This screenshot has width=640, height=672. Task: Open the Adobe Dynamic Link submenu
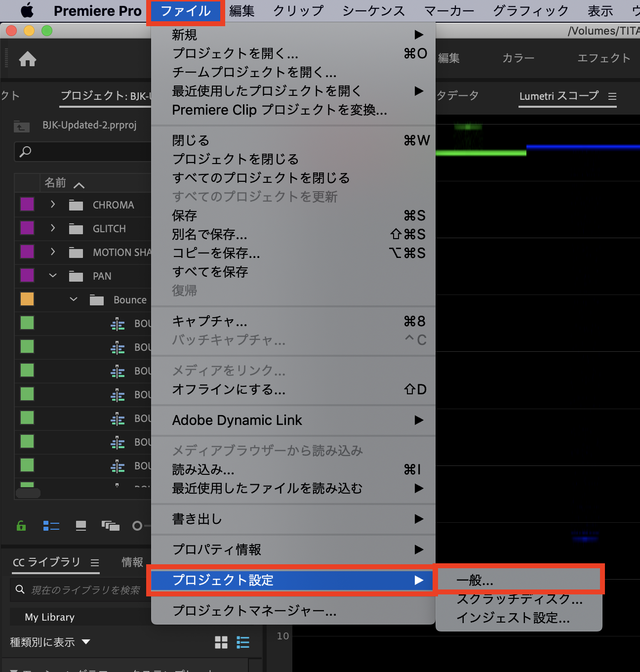pos(293,420)
